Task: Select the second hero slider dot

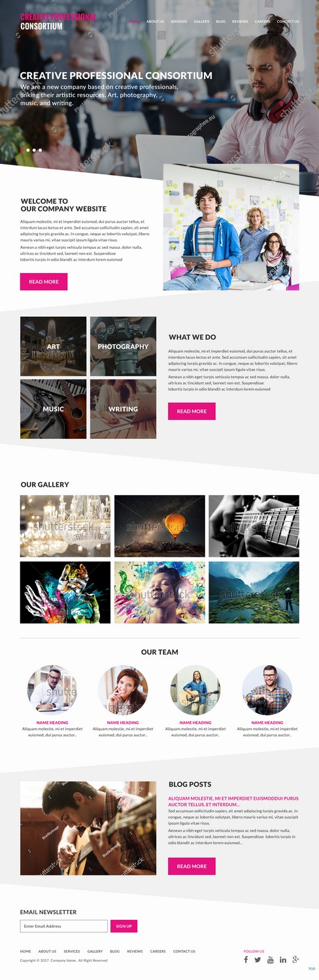Action: [x=28, y=150]
